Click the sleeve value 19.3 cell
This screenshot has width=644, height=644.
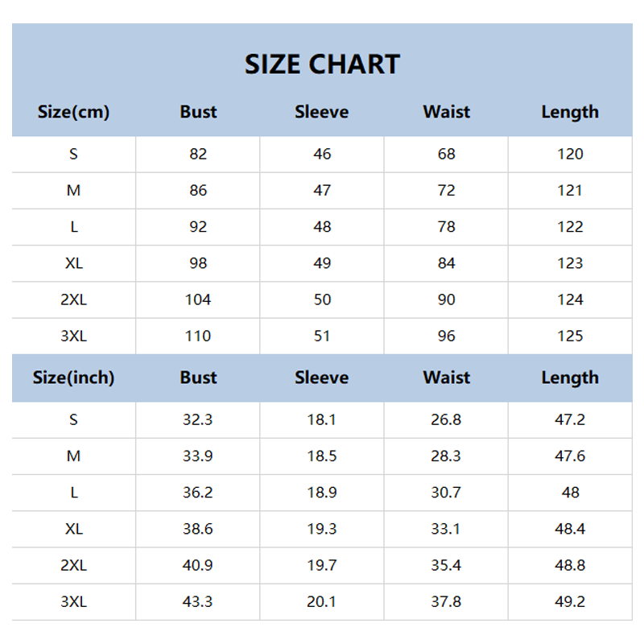(322, 529)
